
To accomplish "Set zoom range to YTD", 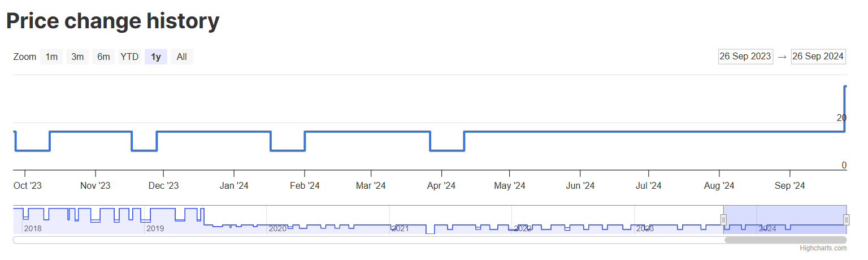I will pyautogui.click(x=129, y=57).
